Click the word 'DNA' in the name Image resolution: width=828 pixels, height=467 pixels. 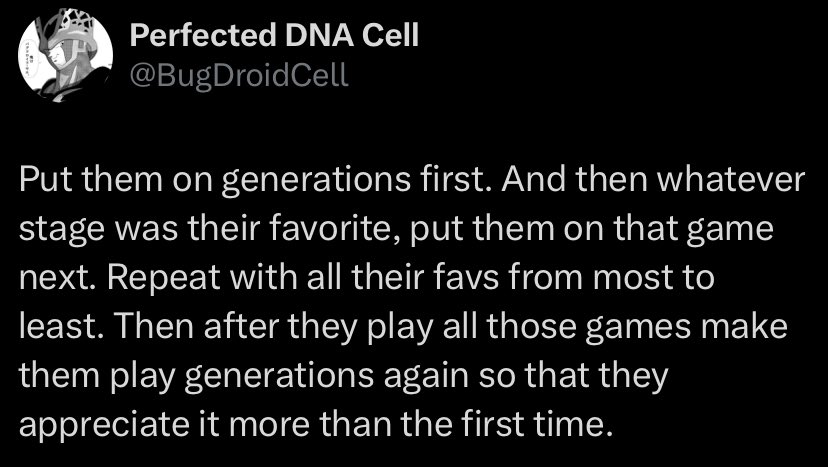click(318, 36)
